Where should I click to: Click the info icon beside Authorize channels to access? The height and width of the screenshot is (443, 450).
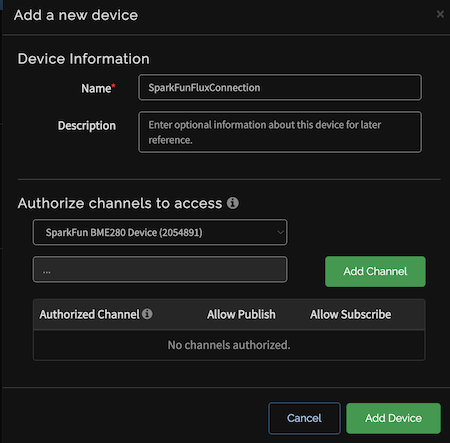click(x=233, y=203)
